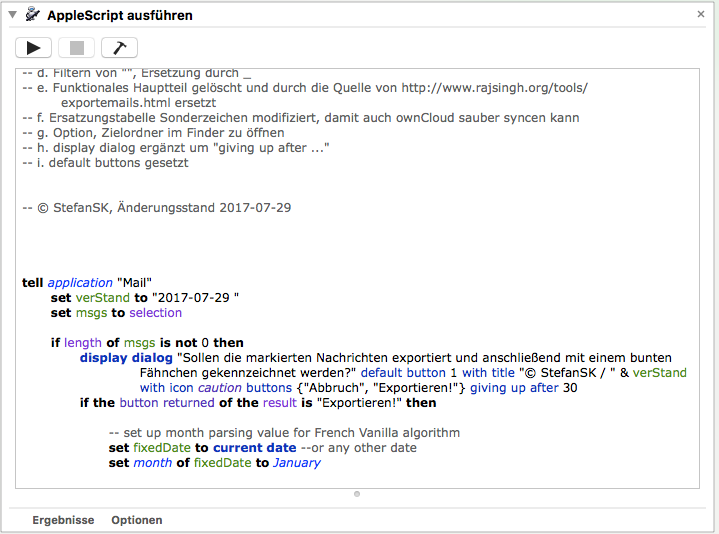Compile the script with the hammer button
The image size is (719, 534).
tap(119, 47)
